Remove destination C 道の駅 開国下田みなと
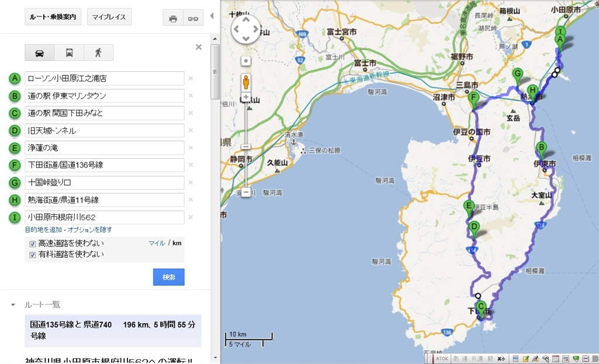599x364 pixels. pyautogui.click(x=190, y=113)
